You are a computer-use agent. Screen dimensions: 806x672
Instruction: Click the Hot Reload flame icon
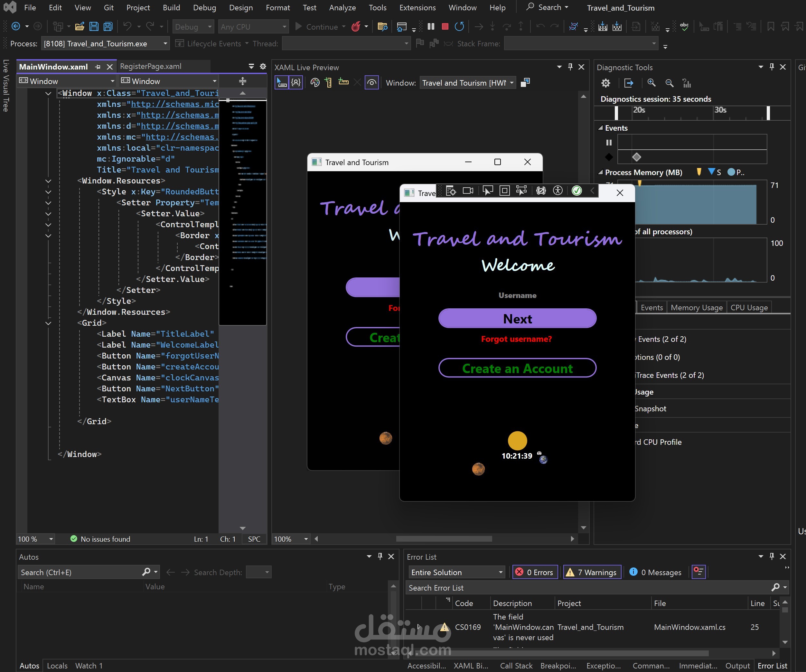point(356,26)
